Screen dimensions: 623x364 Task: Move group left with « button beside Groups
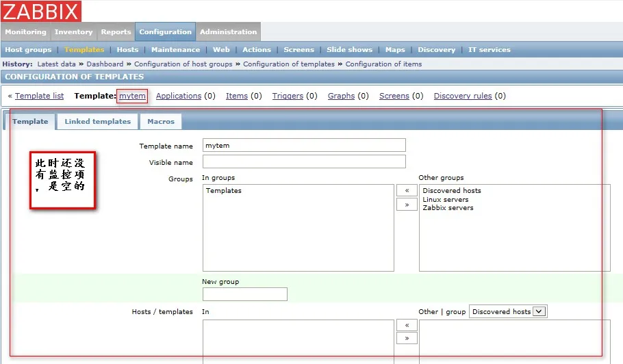point(407,190)
